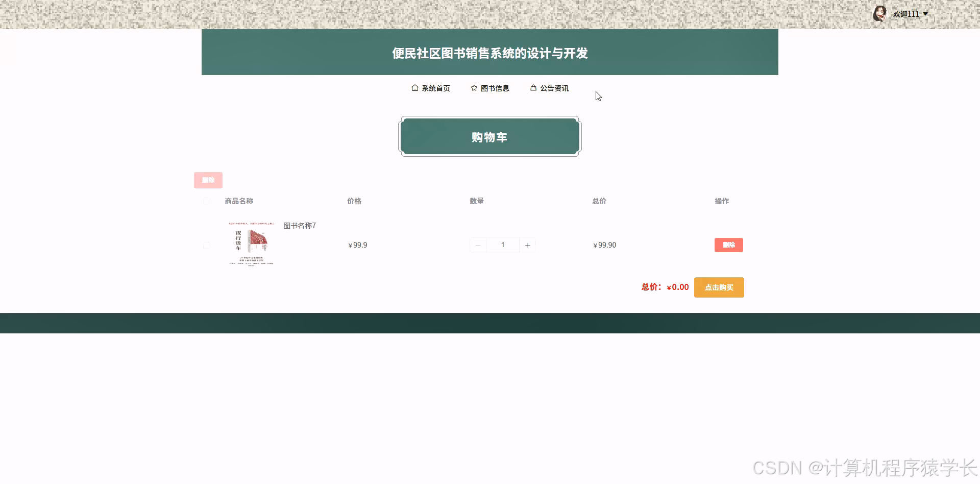Check the checkbox for 图书名称7 row
This screenshot has width=980, height=484.
207,246
